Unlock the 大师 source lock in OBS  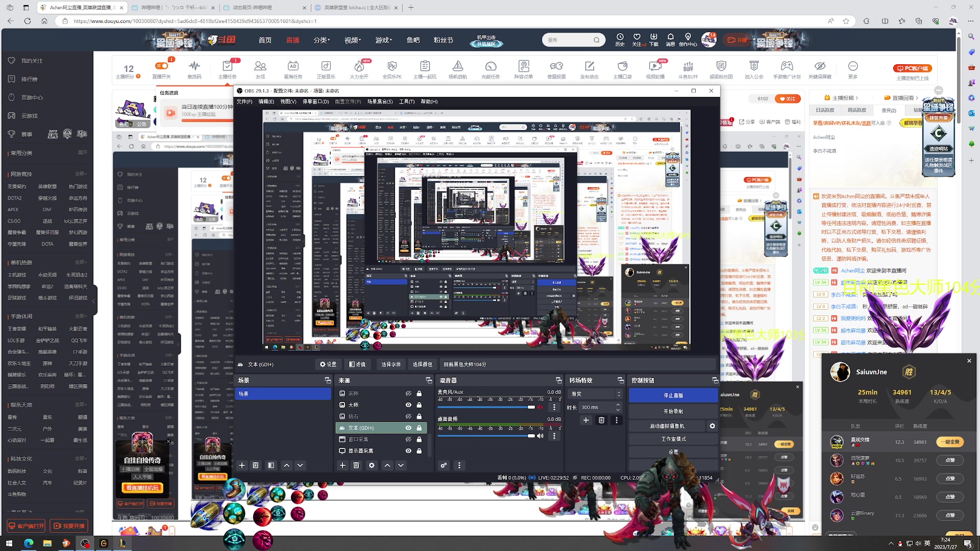tap(419, 405)
